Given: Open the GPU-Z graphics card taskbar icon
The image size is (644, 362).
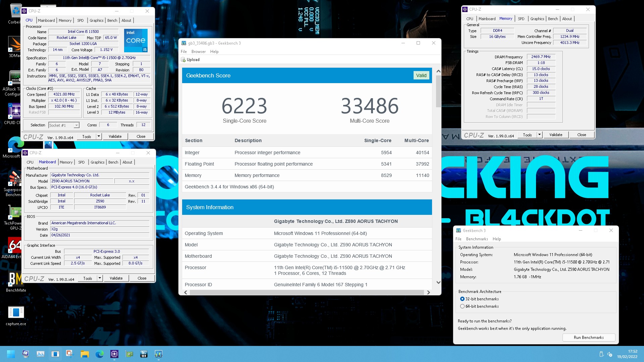Looking at the screenshot, I should (x=129, y=354).
